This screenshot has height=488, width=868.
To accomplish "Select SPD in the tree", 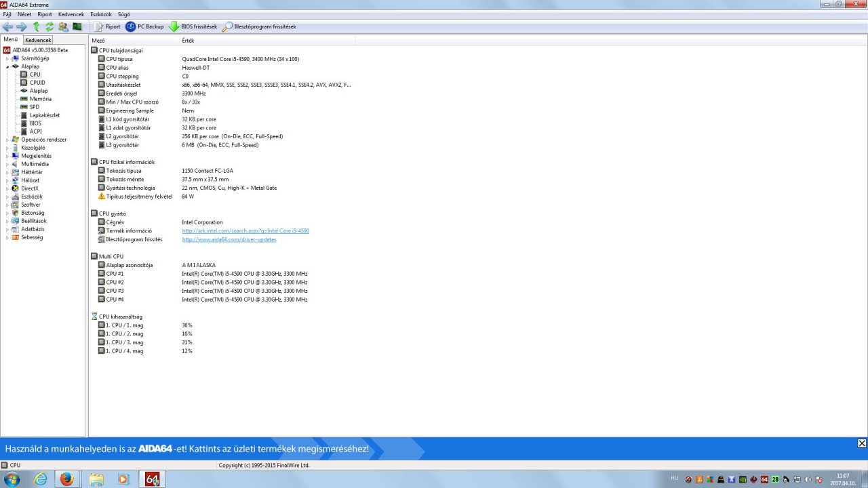I will (x=35, y=107).
